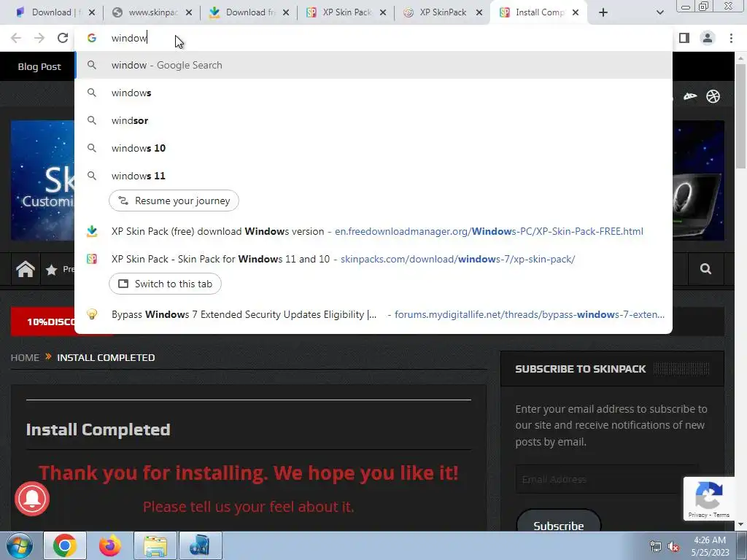Go back using the back arrow
Screen dimensions: 747x560
pos(16,38)
